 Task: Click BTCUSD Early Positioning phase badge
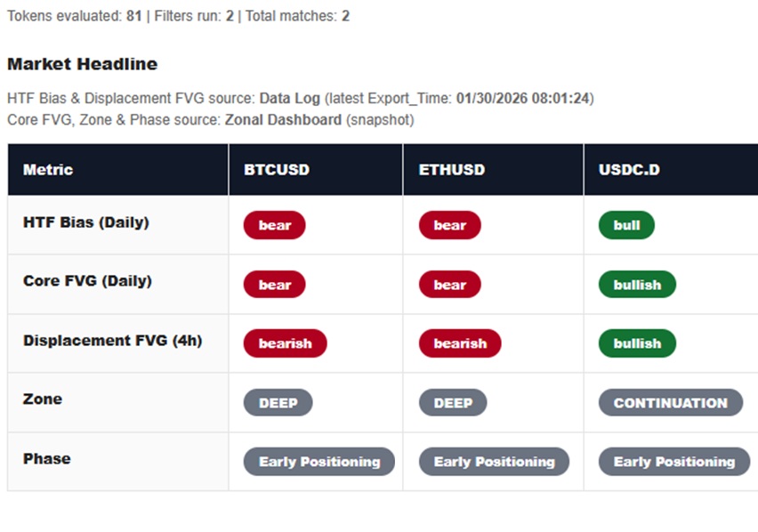coord(319,462)
